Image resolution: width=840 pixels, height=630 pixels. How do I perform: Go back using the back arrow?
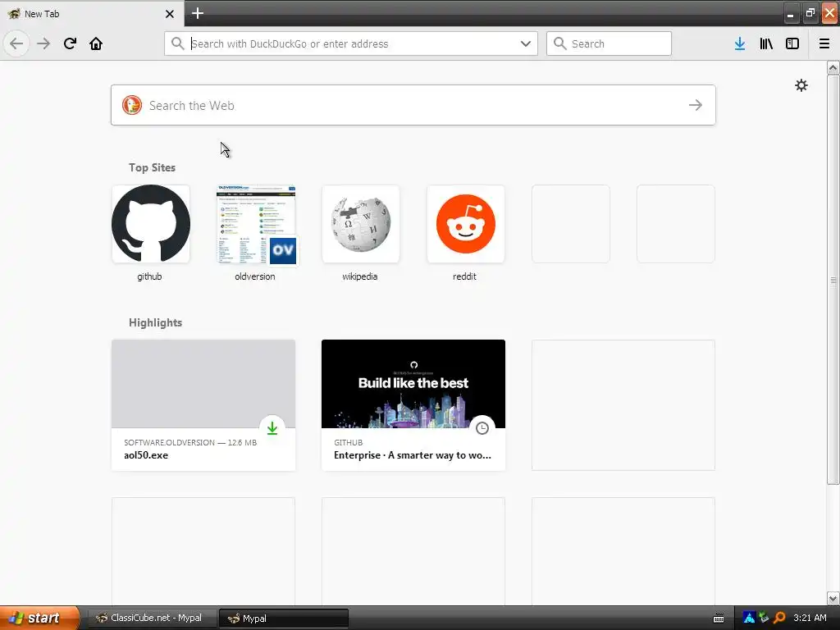click(x=16, y=43)
